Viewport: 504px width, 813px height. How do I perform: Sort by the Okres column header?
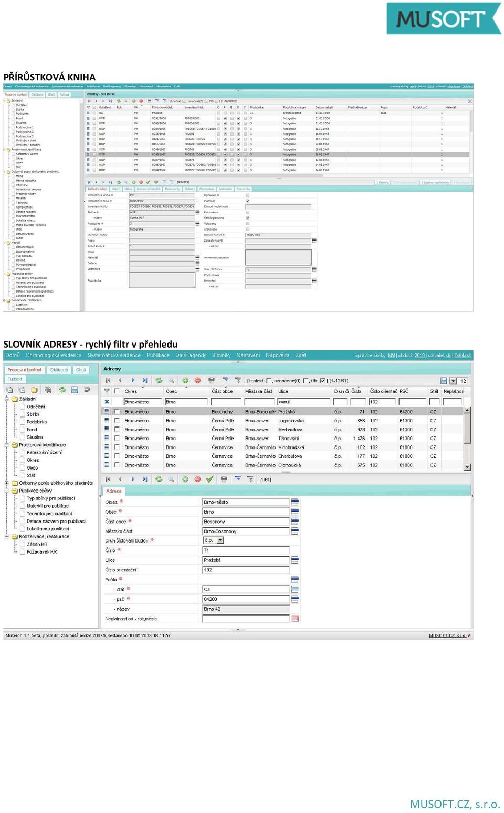point(131,391)
